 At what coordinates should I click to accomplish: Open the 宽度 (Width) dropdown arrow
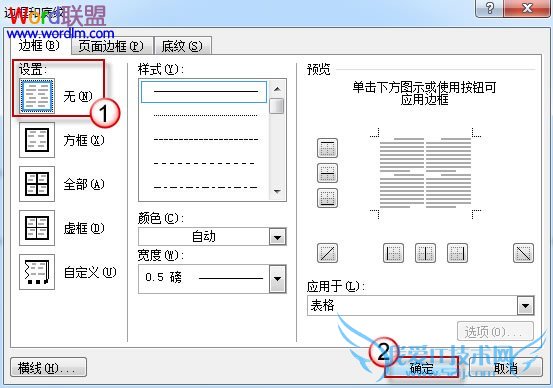pos(278,279)
